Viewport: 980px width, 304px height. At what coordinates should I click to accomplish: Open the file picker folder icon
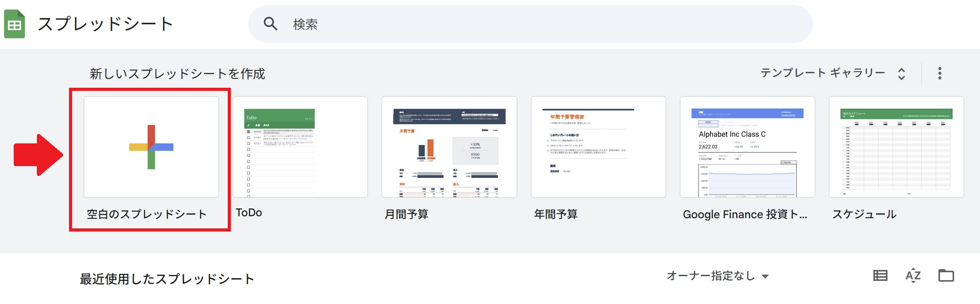[946, 276]
